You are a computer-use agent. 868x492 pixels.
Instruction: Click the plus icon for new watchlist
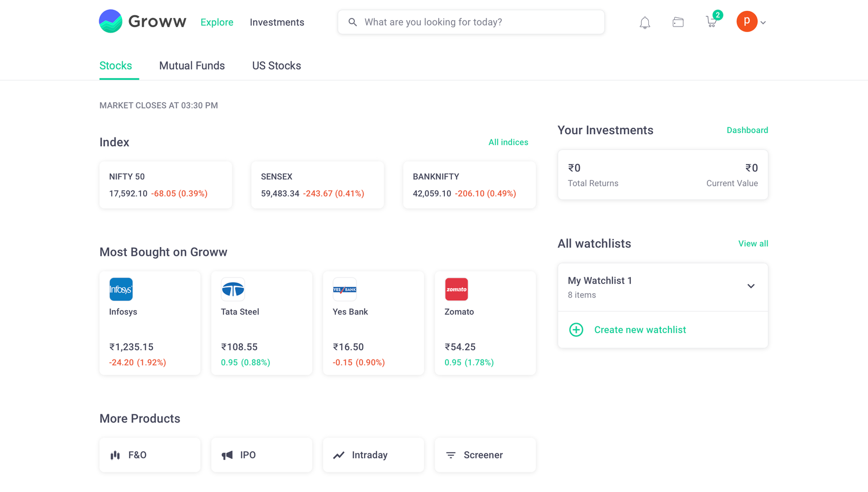pos(576,330)
